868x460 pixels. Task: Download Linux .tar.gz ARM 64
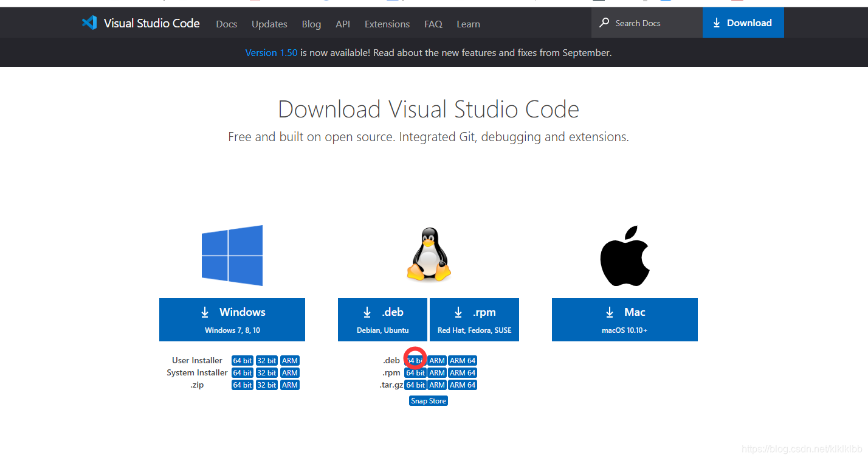[463, 385]
